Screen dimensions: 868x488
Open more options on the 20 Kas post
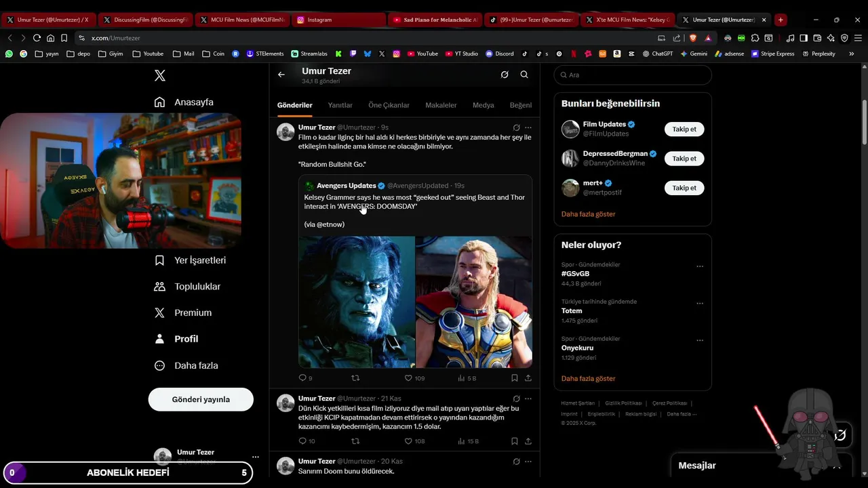528,462
